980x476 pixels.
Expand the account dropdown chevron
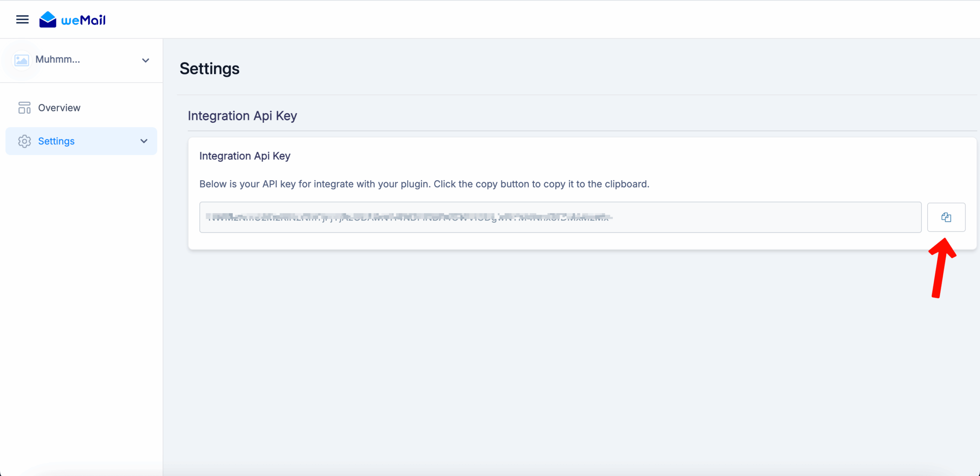click(x=145, y=60)
